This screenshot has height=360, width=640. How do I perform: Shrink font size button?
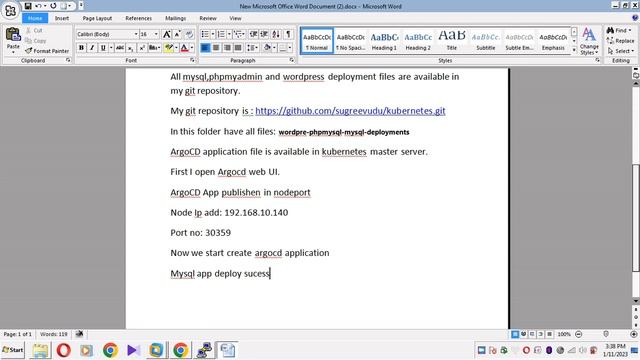(x=177, y=34)
